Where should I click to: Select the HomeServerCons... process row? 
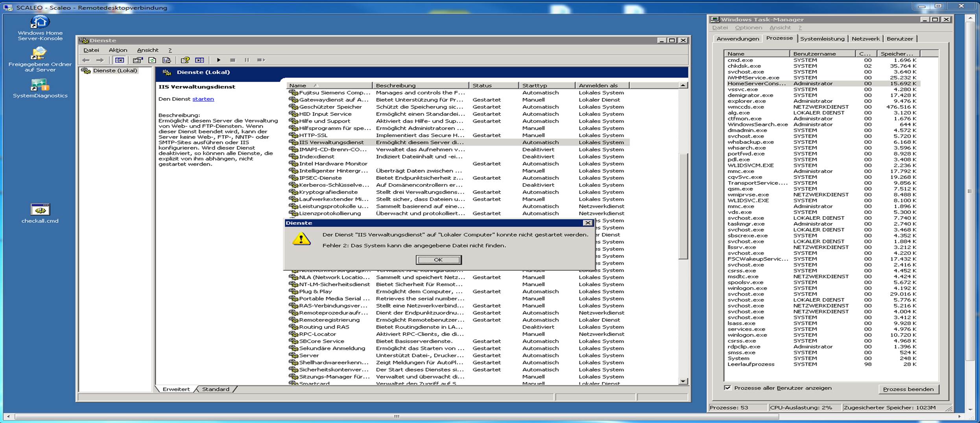point(822,83)
